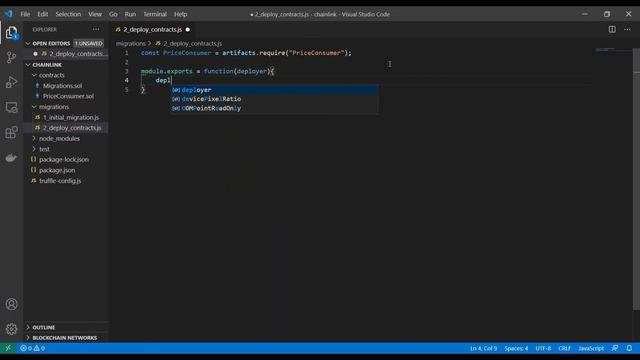Open the Terminal menu
This screenshot has width=640, height=360.
(155, 14)
